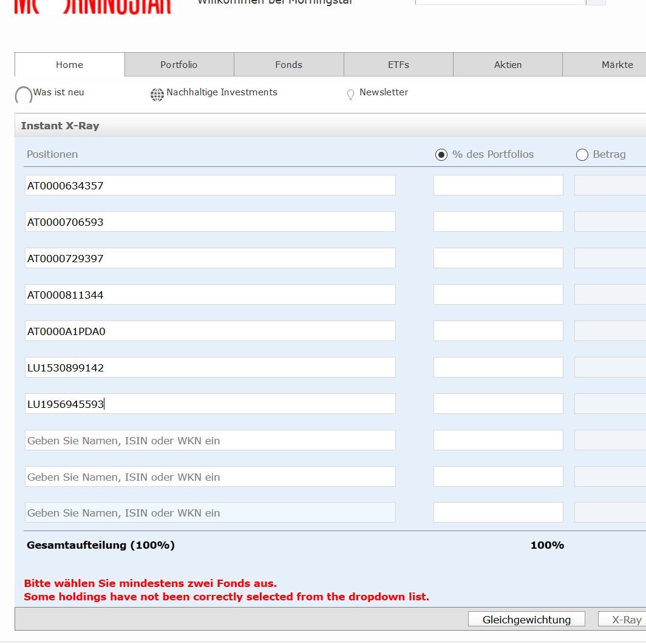Focus the position field containing LU1530899142
This screenshot has width=646, height=644.
pos(210,367)
